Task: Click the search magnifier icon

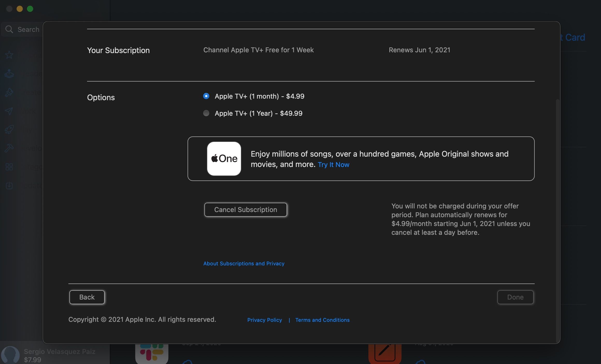Action: [x=9, y=29]
